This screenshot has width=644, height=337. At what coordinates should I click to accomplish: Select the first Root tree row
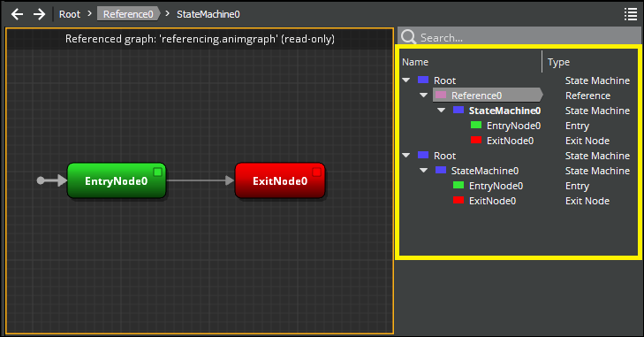tap(445, 80)
